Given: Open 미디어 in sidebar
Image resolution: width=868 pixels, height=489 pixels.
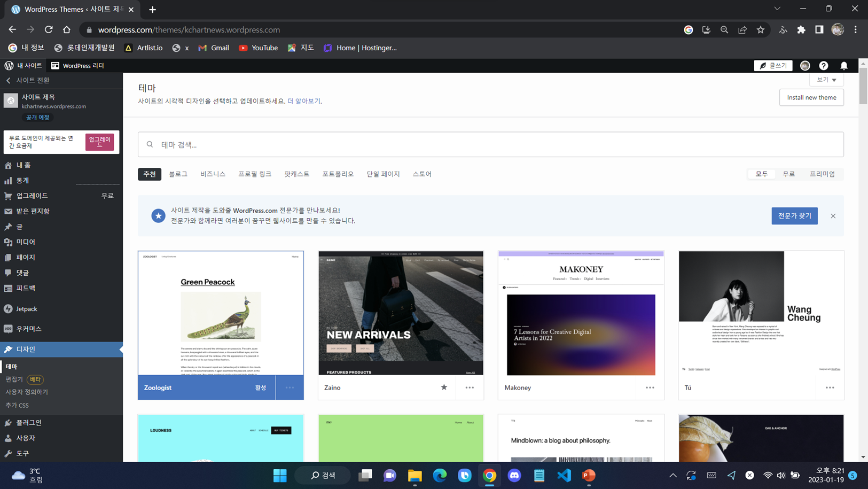Looking at the screenshot, I should (x=61, y=242).
